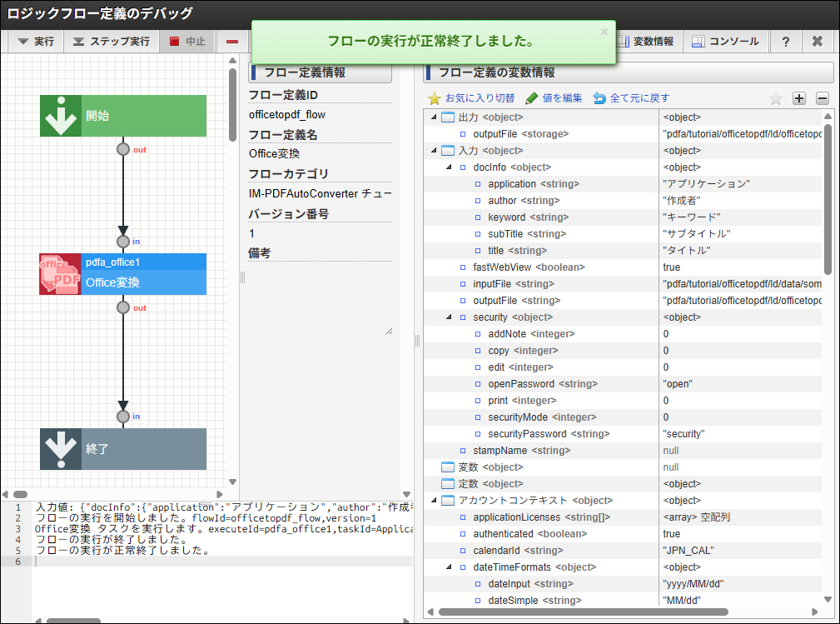This screenshot has height=624, width=840.
Task: Collapse the docInfo object node
Action: [450, 167]
